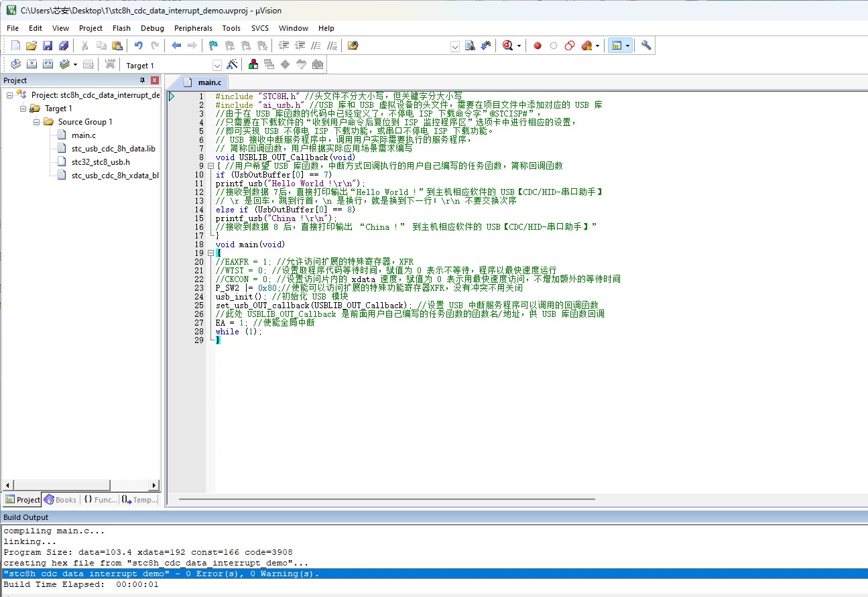Fold the main function block

click(x=212, y=253)
